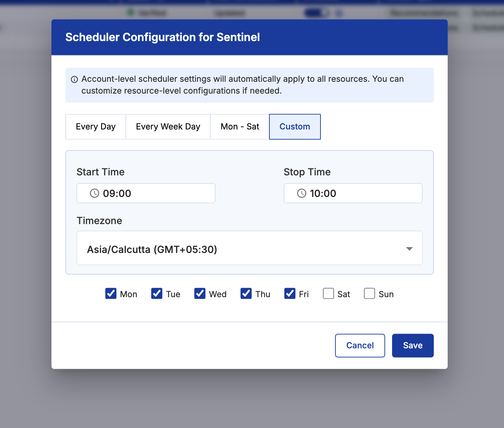Click the Stop Time 10:00 field

(x=353, y=193)
